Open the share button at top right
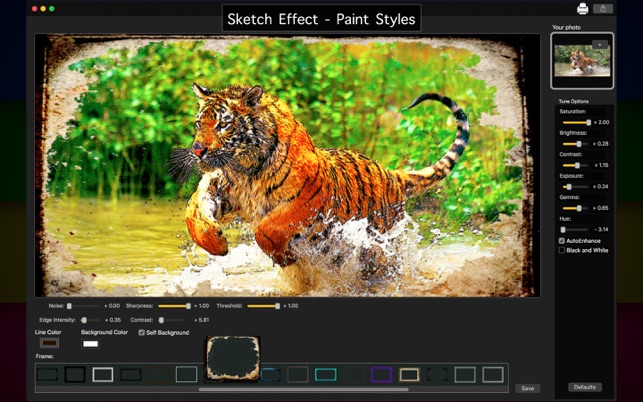 603,9
